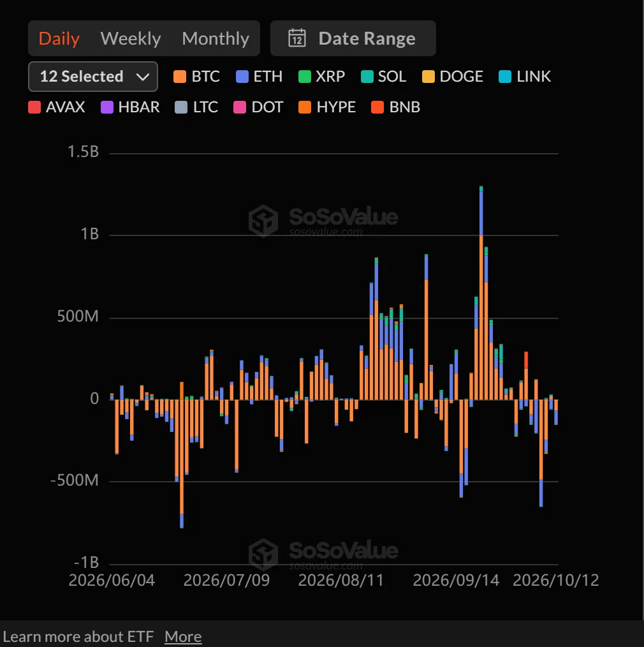Click the Learn more about ETF text

(78, 637)
